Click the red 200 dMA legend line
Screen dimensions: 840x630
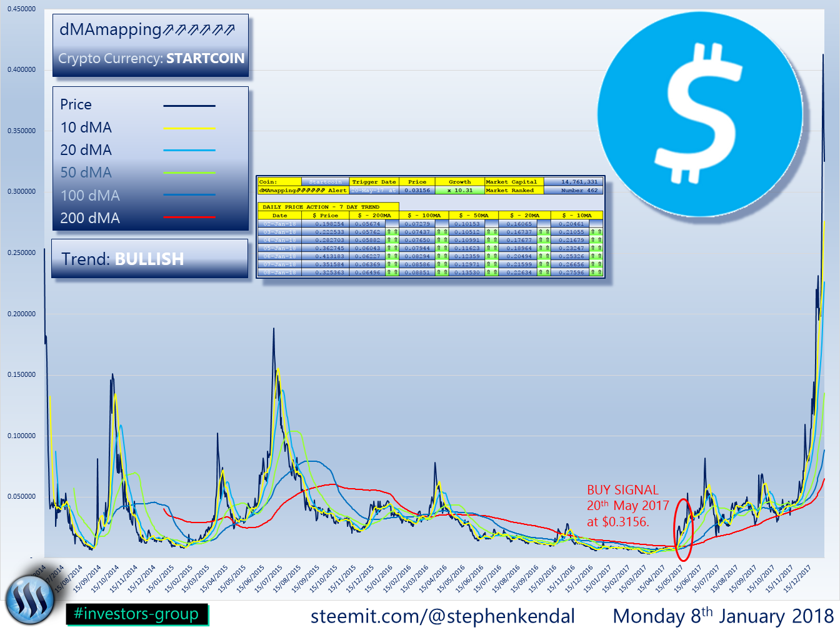tap(189, 217)
